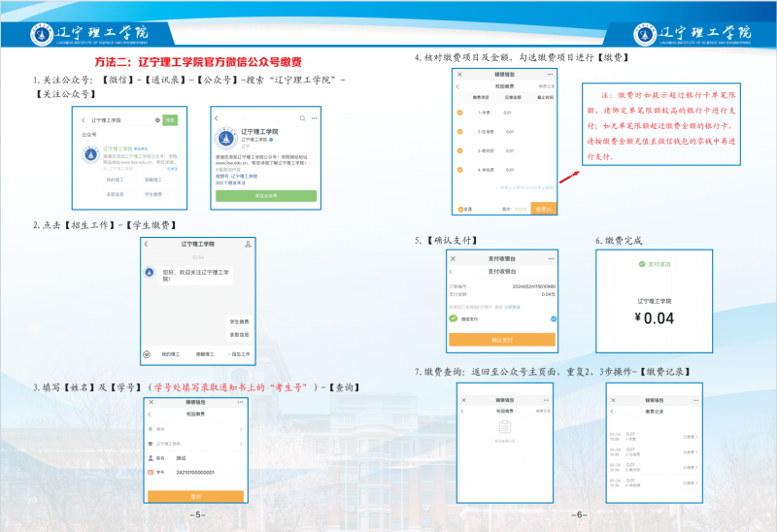Screen dimensions: 777x532
Task: Choose 录取信息 from popup menu in chat
Action: click(239, 335)
